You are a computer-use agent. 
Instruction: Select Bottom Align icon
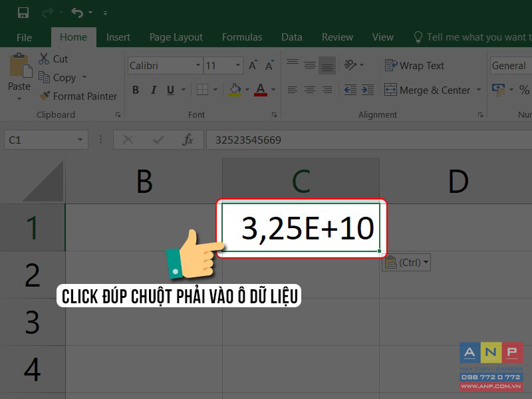327,65
